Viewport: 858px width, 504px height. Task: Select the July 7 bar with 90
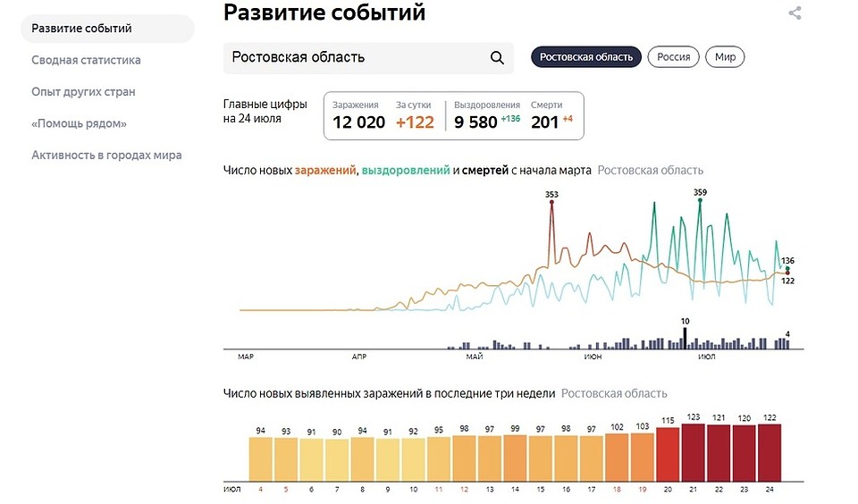tap(337, 460)
